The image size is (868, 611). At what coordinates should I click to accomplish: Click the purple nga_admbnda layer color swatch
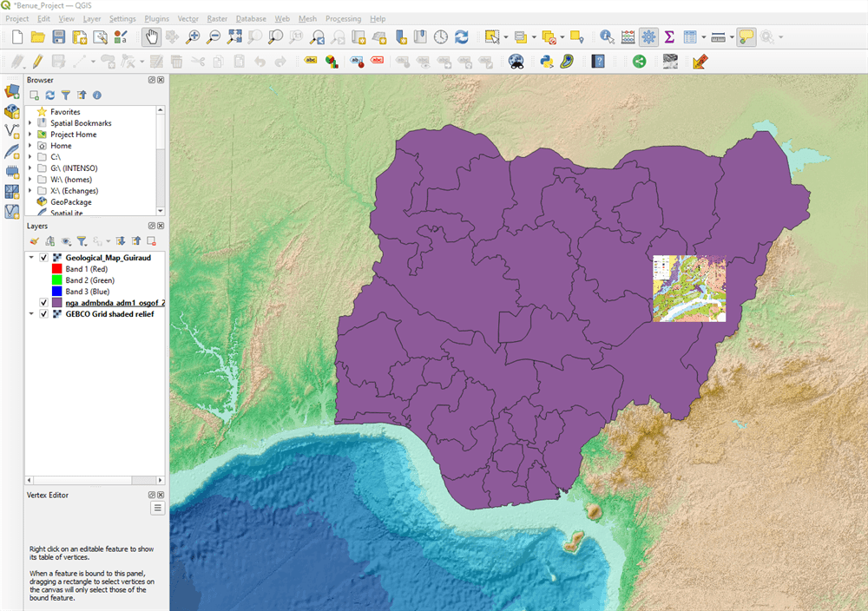(57, 303)
